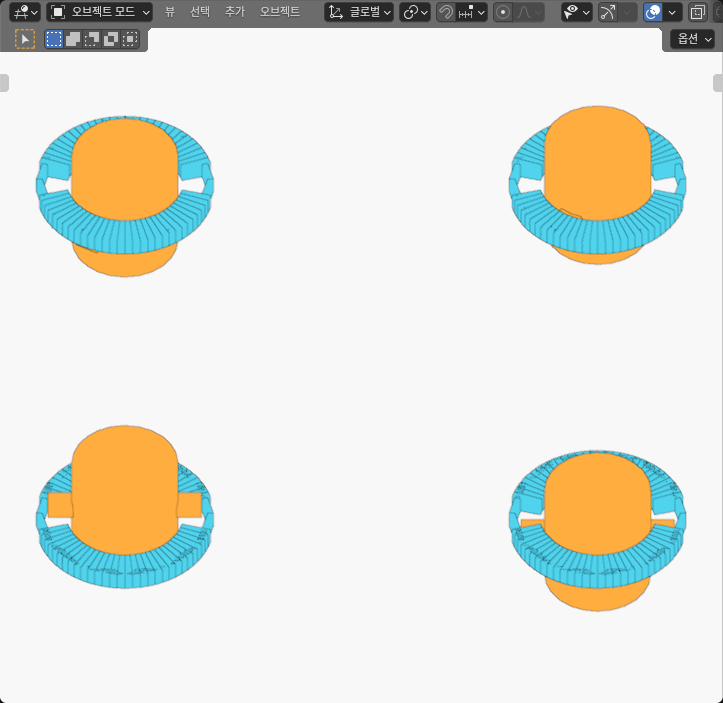The image size is (723, 703).
Task: Select the Select Box tool icon
Action: tap(25, 39)
